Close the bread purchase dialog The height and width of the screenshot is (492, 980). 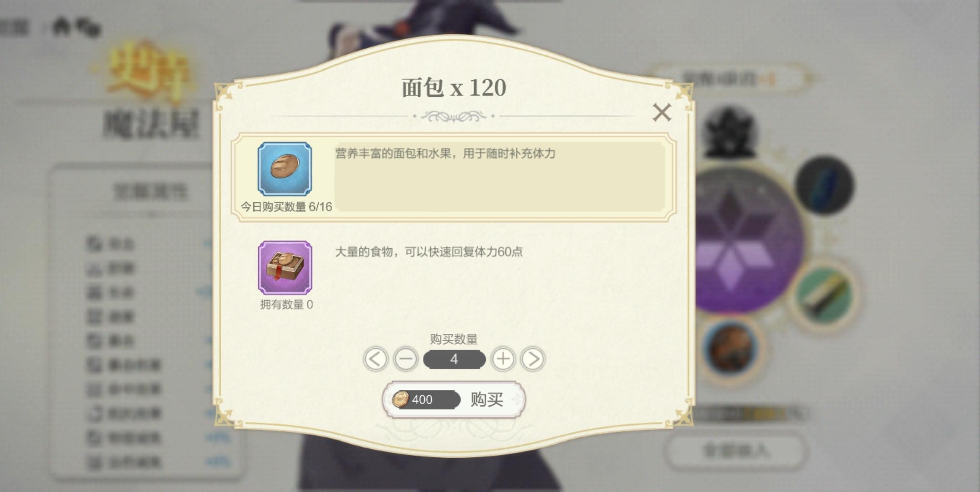[x=662, y=113]
